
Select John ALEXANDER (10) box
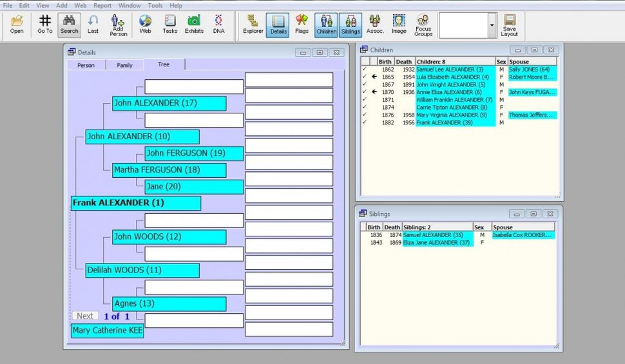point(142,137)
